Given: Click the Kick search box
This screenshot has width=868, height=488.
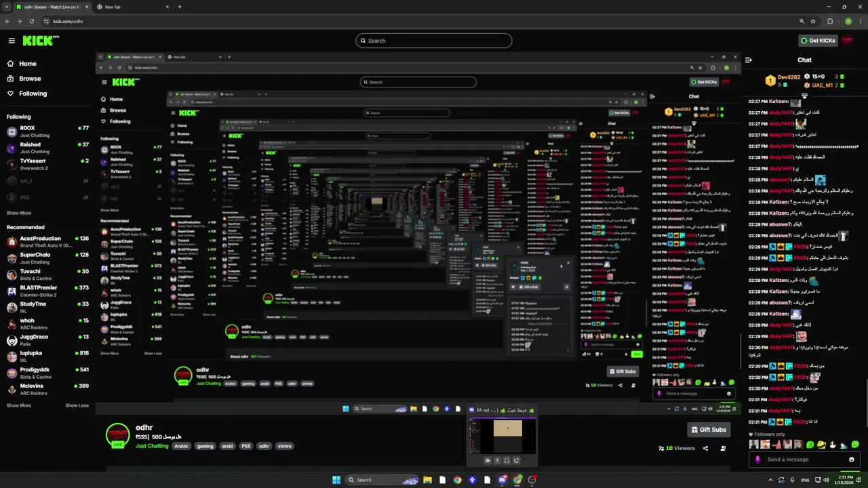Looking at the screenshot, I should coord(434,41).
